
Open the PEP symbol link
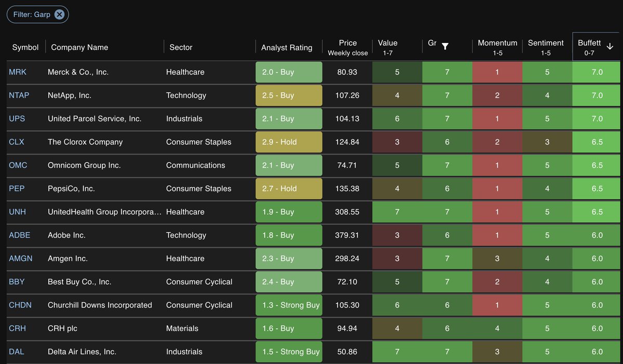pyautogui.click(x=17, y=189)
